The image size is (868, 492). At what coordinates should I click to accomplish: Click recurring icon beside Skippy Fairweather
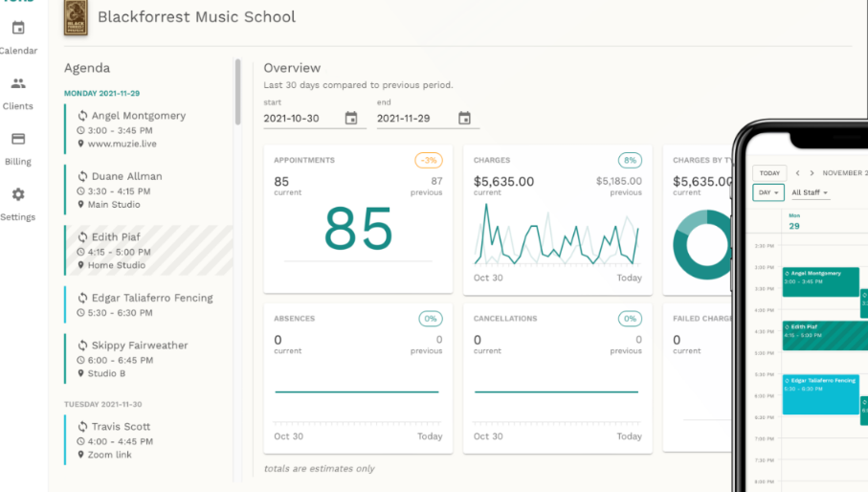pyautogui.click(x=82, y=346)
